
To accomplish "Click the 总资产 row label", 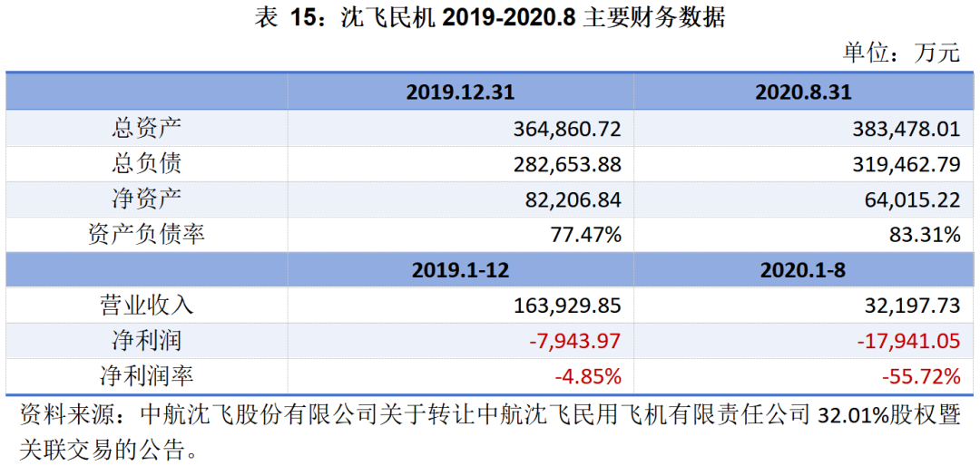I will 146,128.
